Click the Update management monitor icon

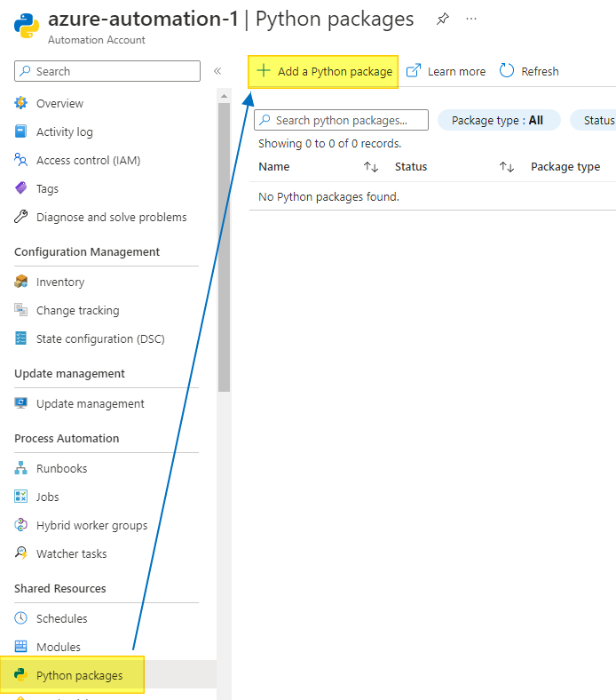pos(20,403)
